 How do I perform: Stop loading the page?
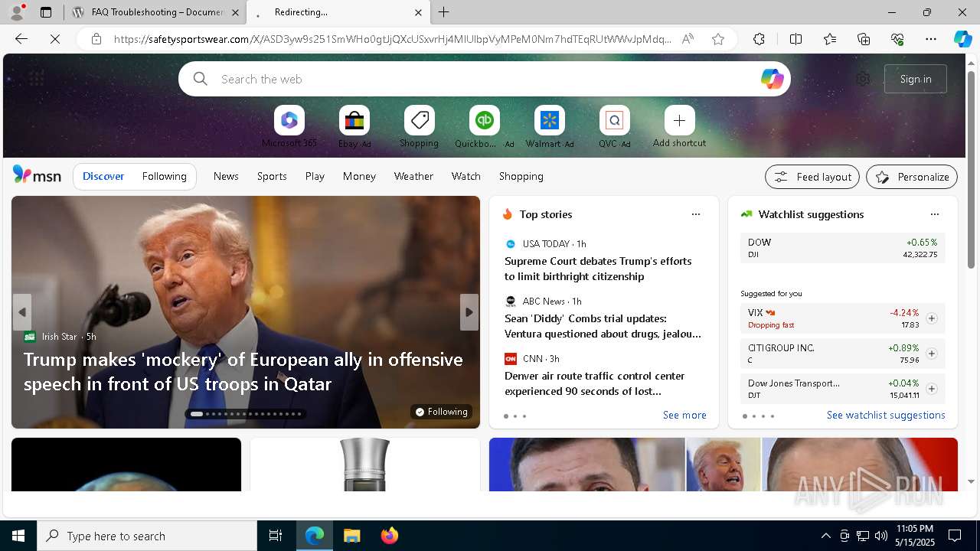point(55,39)
